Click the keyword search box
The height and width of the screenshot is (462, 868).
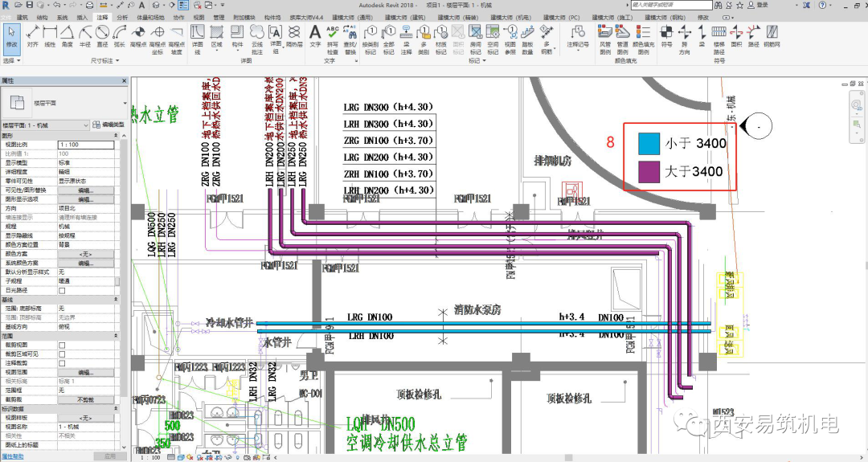tap(671, 5)
